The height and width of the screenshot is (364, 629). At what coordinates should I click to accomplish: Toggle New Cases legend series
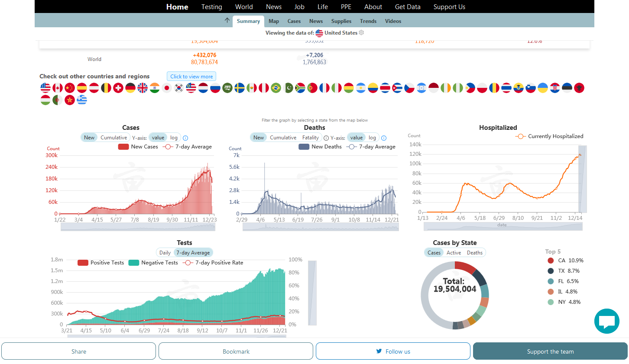pos(138,147)
